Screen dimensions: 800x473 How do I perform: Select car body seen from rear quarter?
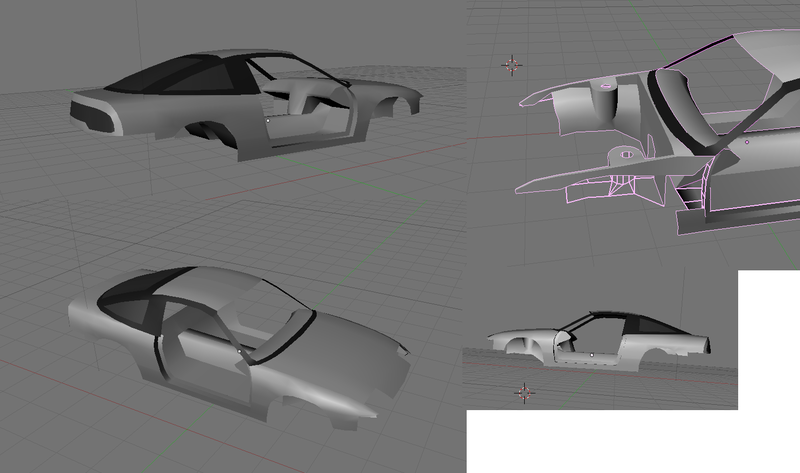pos(245,105)
